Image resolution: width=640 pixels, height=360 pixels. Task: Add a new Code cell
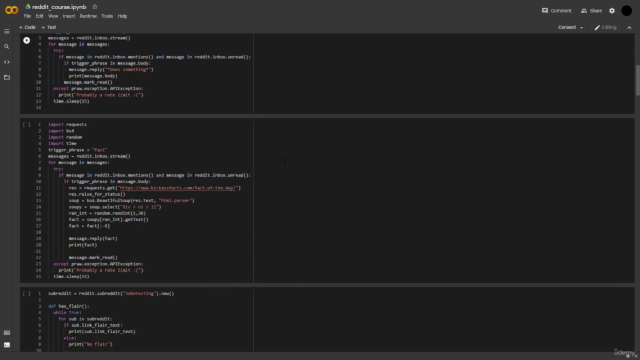coord(27,27)
